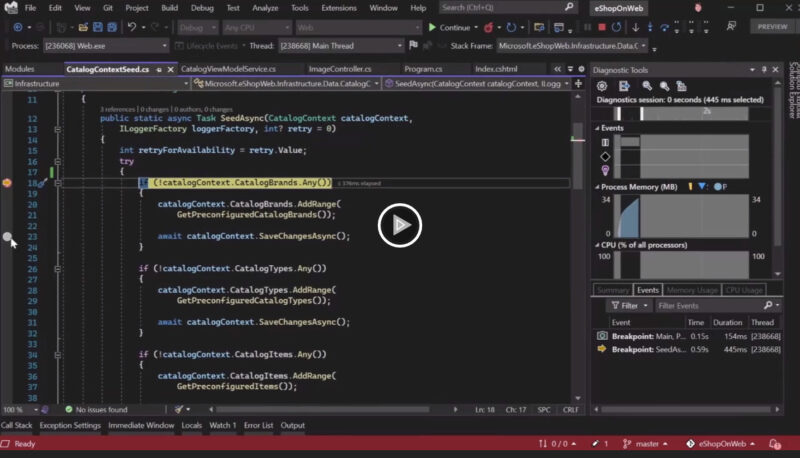The height and width of the screenshot is (458, 800).
Task: Click the search magnifier in title bar
Action: (x=569, y=7)
